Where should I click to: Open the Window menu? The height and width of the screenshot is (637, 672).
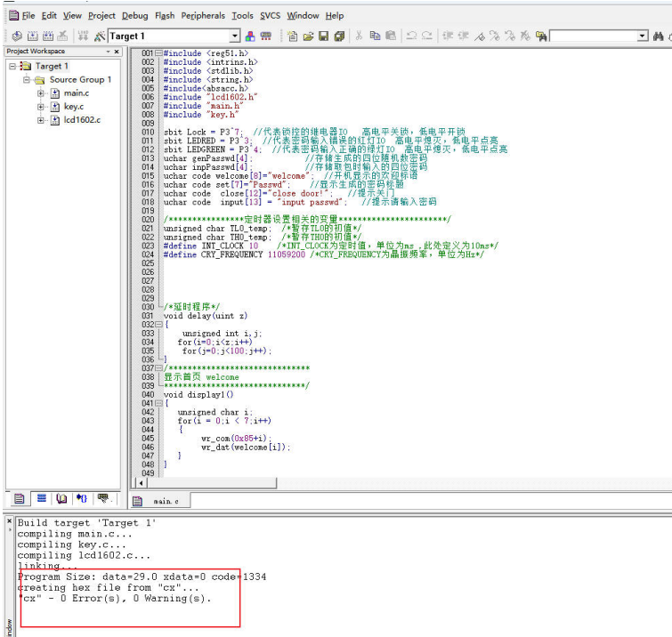pyautogui.click(x=303, y=16)
